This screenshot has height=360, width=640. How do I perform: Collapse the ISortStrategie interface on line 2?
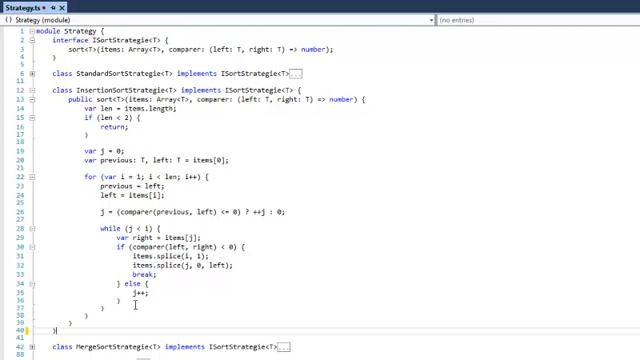(x=32, y=40)
